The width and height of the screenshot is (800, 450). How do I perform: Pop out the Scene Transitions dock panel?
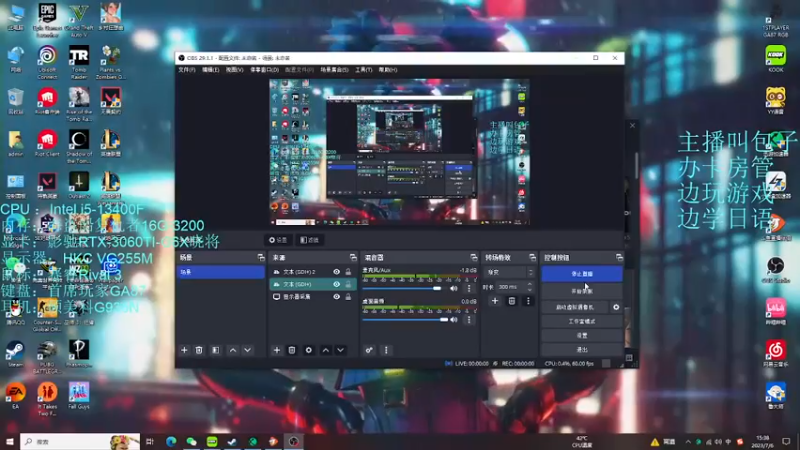click(x=532, y=257)
